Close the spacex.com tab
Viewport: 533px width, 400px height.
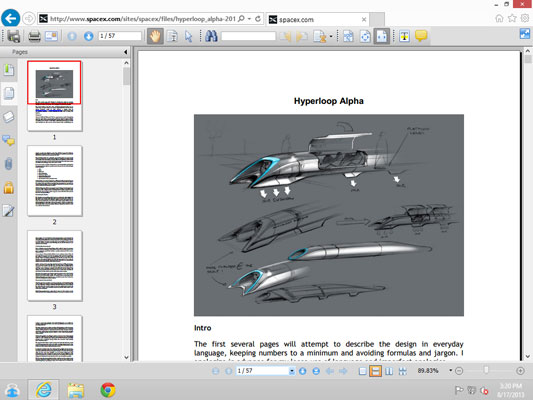(364, 20)
